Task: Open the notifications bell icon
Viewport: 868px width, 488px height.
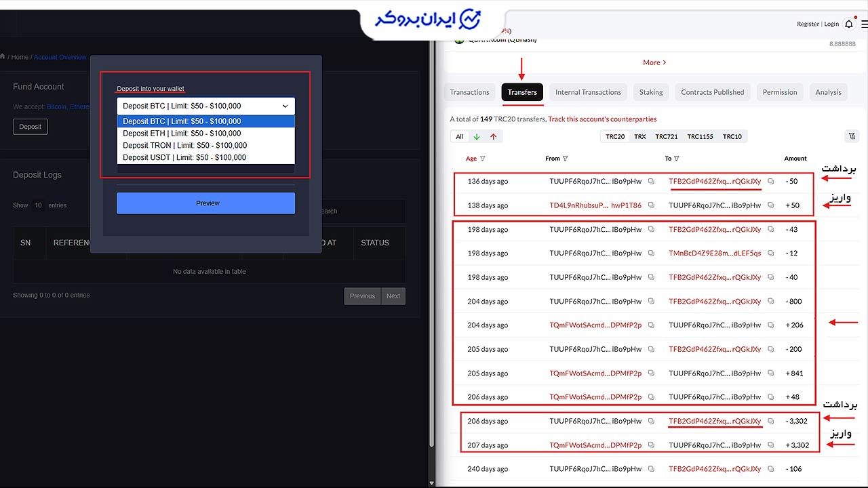Action: coord(849,24)
